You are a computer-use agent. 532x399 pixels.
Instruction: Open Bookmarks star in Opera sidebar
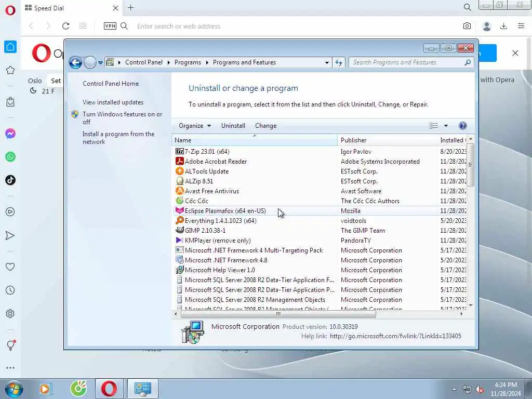click(10, 70)
